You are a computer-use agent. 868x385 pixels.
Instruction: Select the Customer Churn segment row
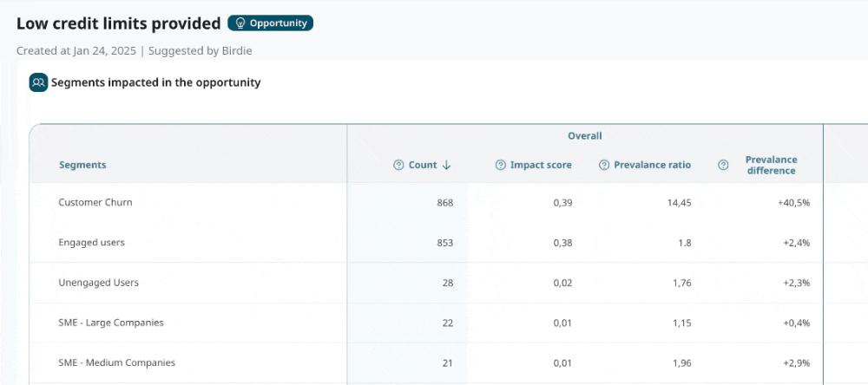pyautogui.click(x=95, y=202)
